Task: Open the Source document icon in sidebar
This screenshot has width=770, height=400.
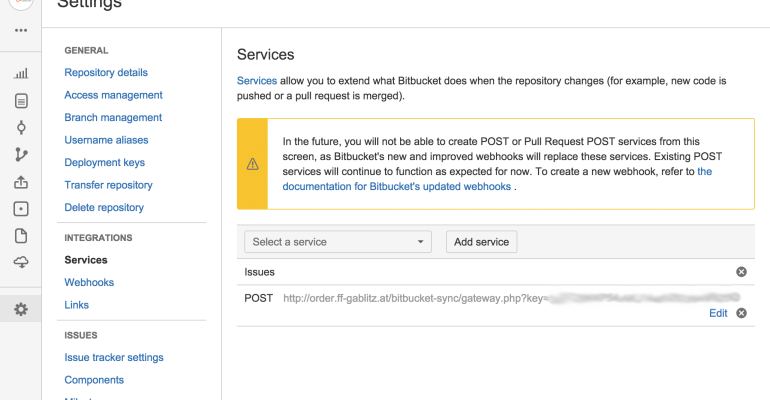Action: [x=21, y=101]
